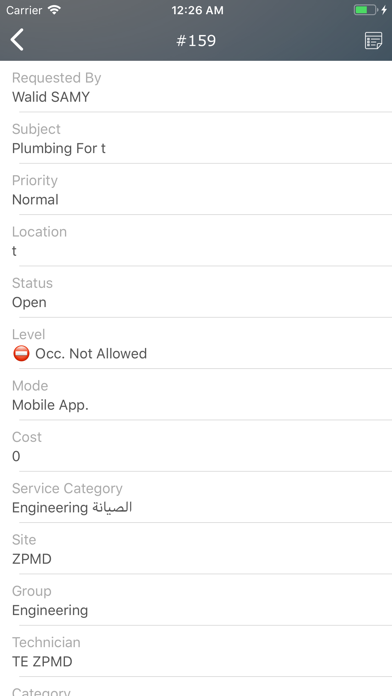Tap the 12:26 AM clock
392x696 pixels.
198,10
